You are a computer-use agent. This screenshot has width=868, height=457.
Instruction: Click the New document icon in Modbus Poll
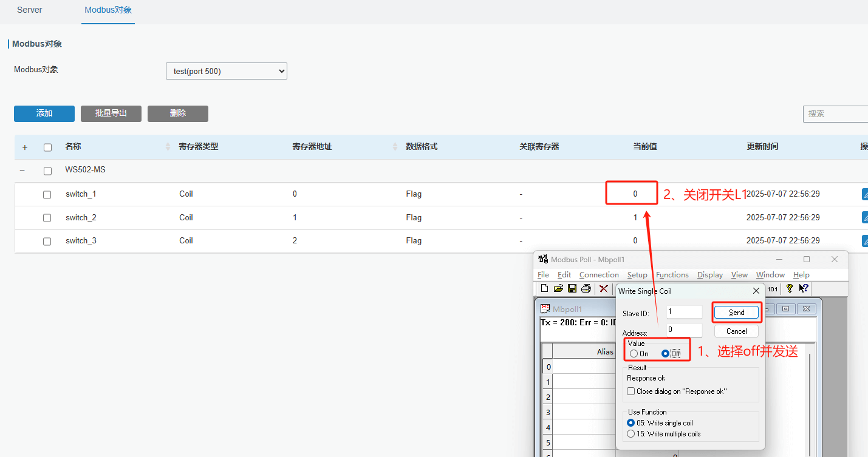tap(545, 289)
